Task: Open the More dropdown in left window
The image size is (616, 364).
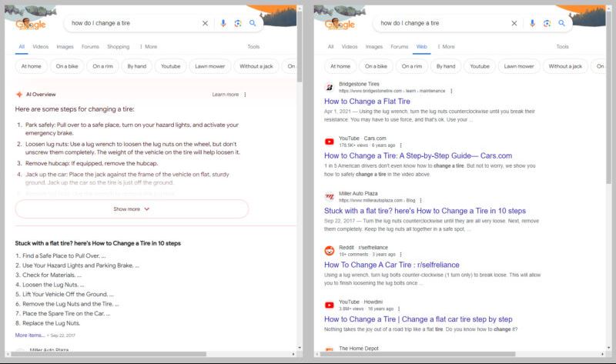Action: 149,46
